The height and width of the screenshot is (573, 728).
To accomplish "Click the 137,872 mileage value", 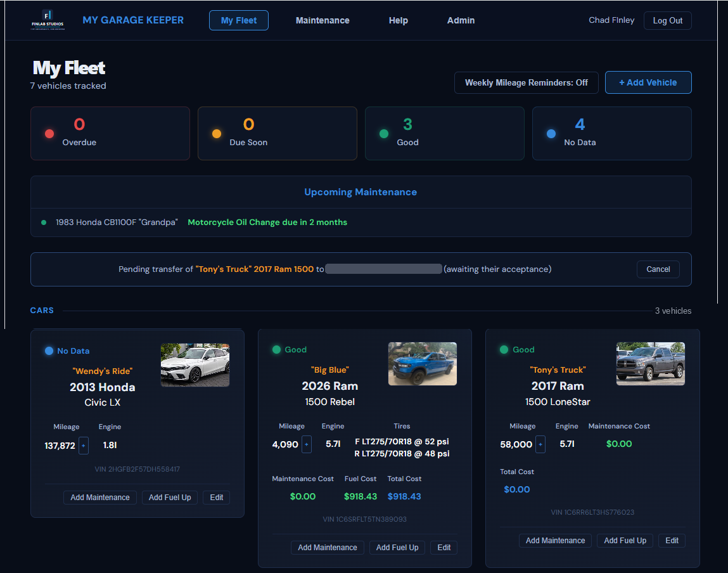I will (60, 446).
